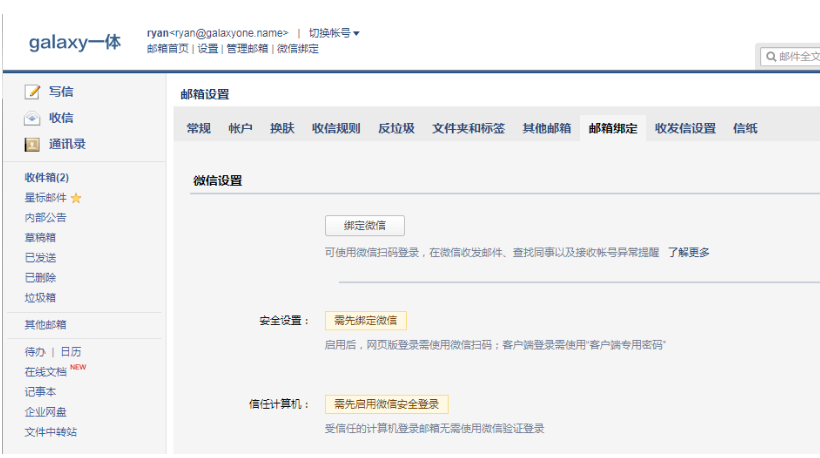Open the 在线文档 item marked NEW
This screenshot has width=820, height=458.
pos(45,372)
